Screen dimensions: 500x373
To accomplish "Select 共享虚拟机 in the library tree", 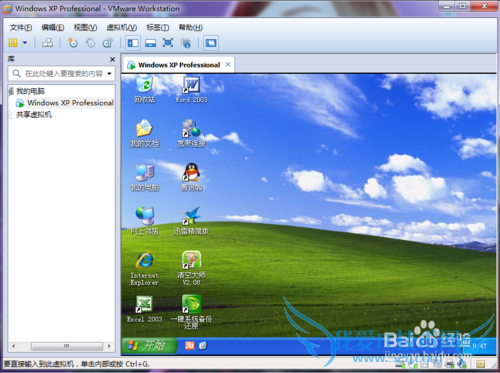I will pos(34,115).
